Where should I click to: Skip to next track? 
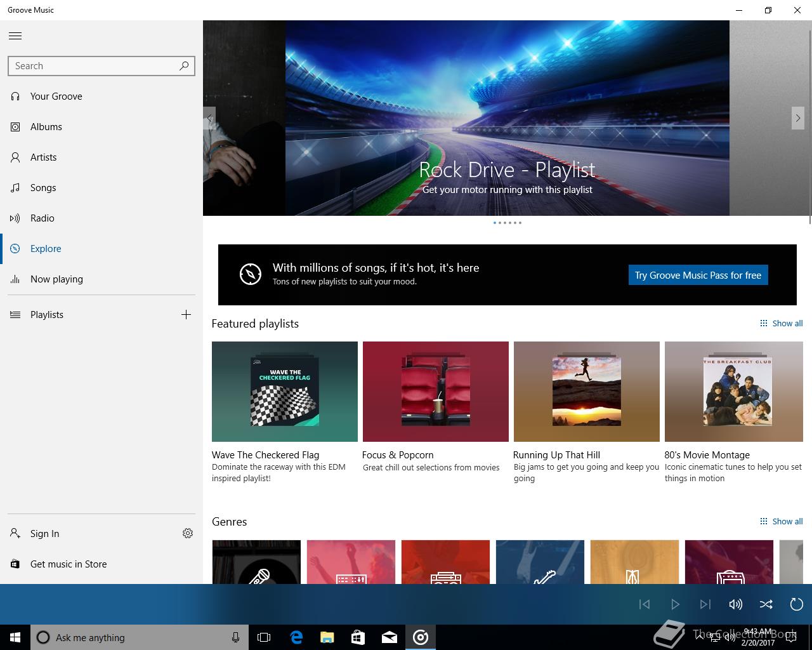click(x=705, y=604)
